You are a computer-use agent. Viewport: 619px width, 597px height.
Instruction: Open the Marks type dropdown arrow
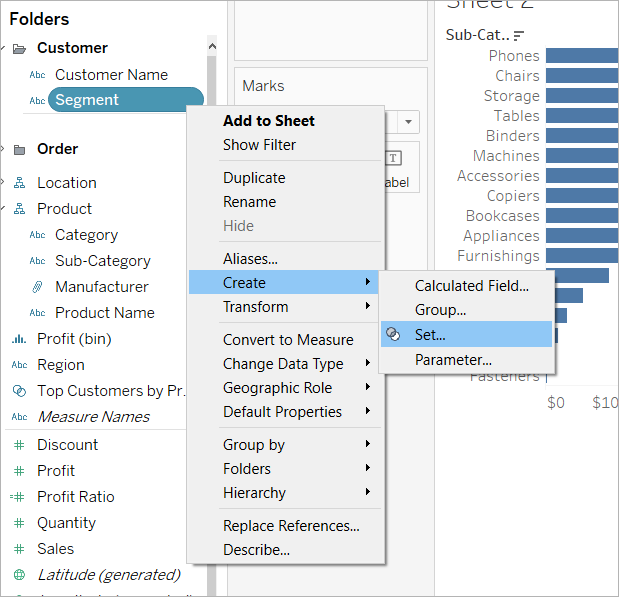tap(409, 122)
